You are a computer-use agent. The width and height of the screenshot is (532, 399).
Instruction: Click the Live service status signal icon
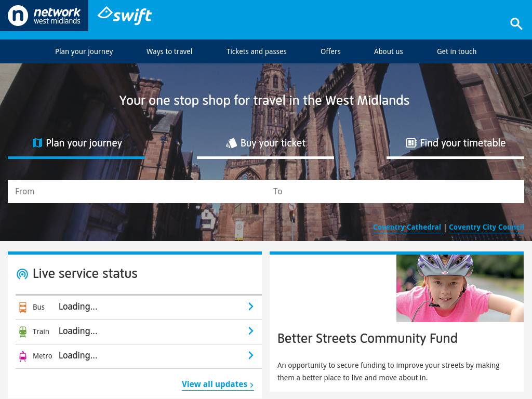tap(22, 274)
